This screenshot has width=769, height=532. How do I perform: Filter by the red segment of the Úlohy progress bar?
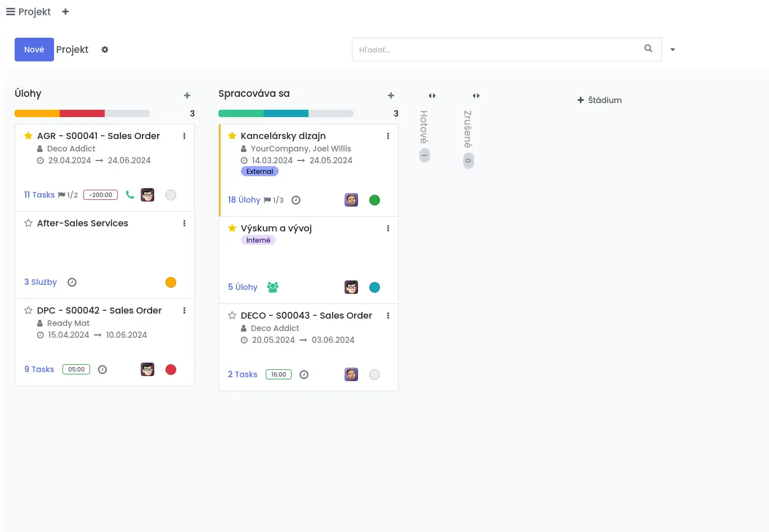click(x=82, y=113)
